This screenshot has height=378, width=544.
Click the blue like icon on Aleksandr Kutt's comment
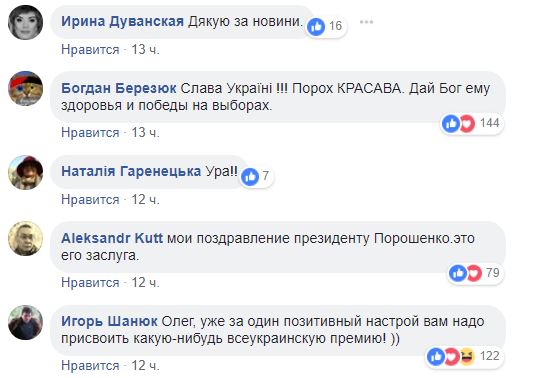[x=458, y=273]
